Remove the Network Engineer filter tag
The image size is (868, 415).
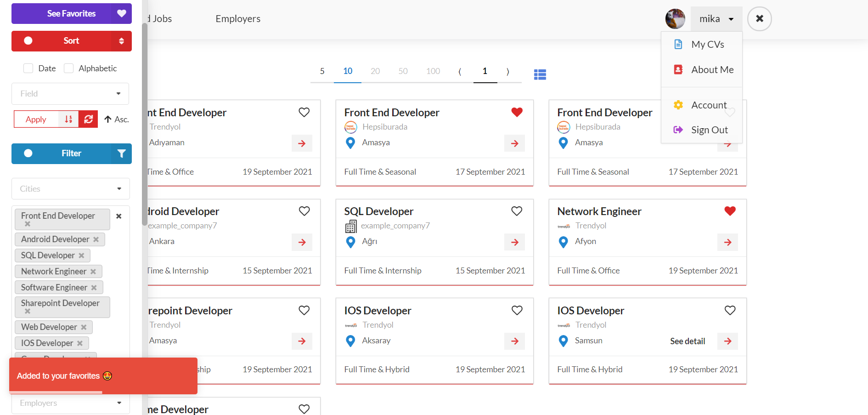click(93, 272)
